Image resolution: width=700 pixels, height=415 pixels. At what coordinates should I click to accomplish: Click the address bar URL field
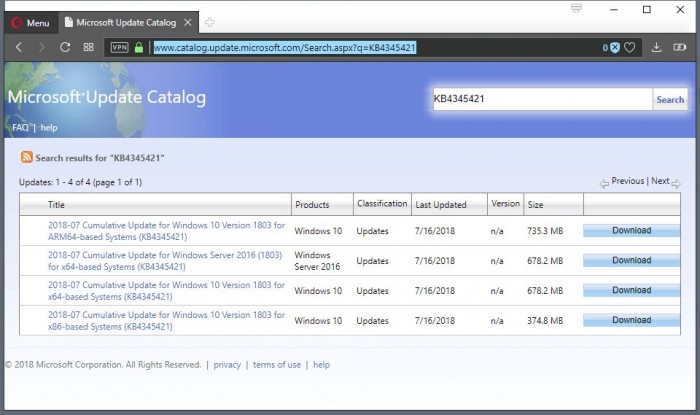[x=285, y=47]
